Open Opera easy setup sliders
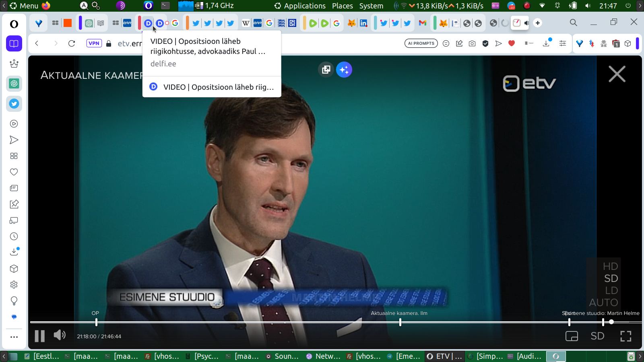The image size is (644, 362). coord(563,43)
